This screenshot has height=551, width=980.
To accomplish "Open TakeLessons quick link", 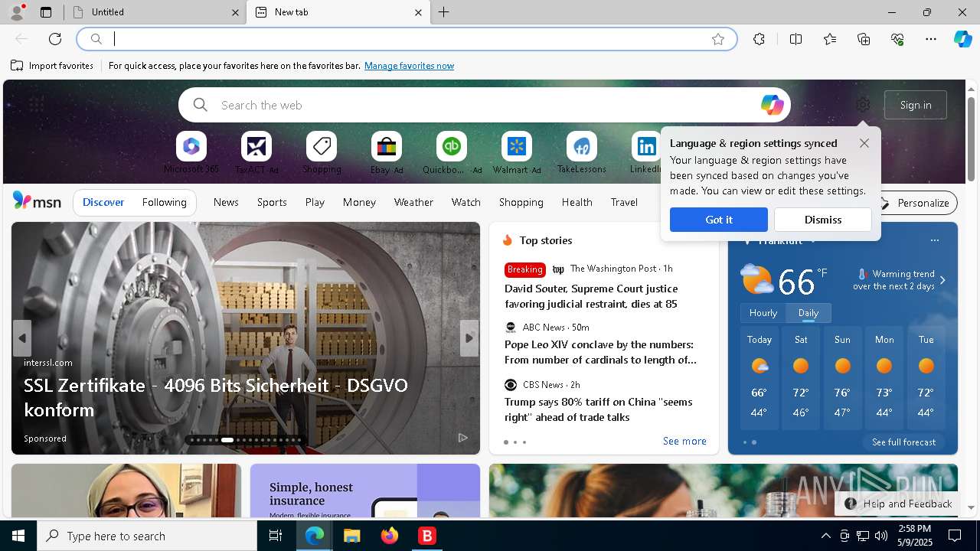I will click(x=582, y=153).
